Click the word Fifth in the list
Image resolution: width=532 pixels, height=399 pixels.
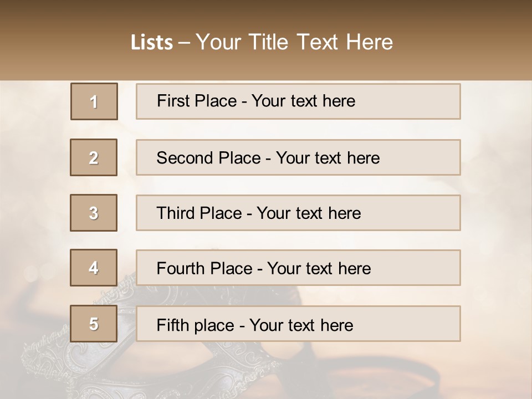173,325
